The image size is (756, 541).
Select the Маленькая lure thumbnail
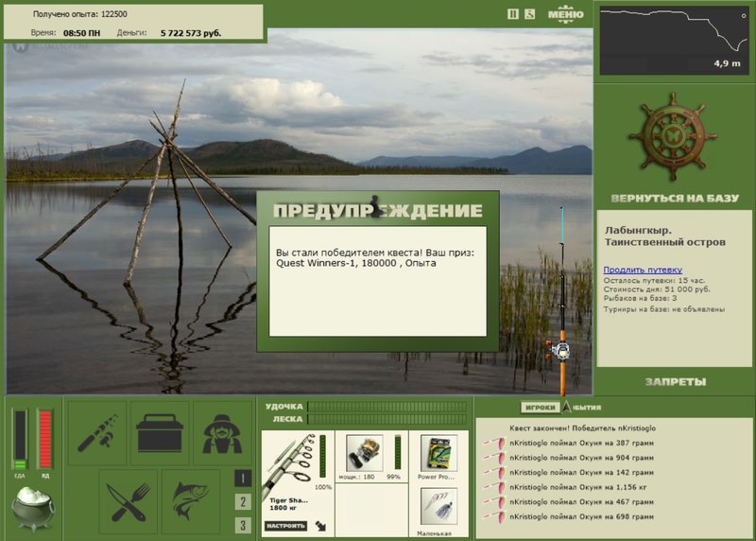coord(438,506)
